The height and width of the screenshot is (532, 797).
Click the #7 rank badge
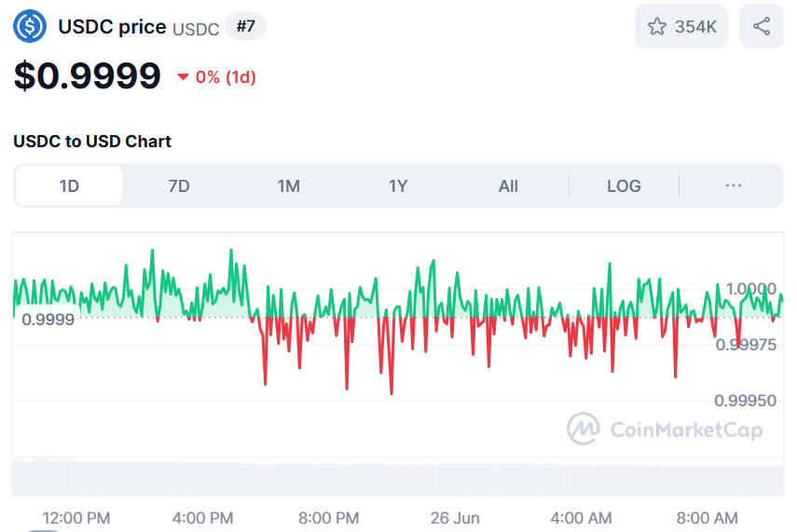pyautogui.click(x=245, y=26)
